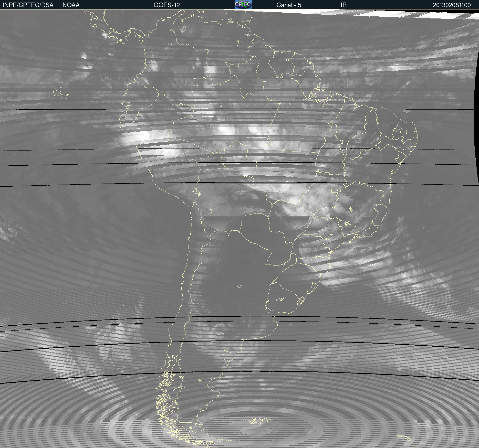Screen dimensions: 479x448
Task: Click the Canal - 5 channel label
Action: [x=289, y=5]
